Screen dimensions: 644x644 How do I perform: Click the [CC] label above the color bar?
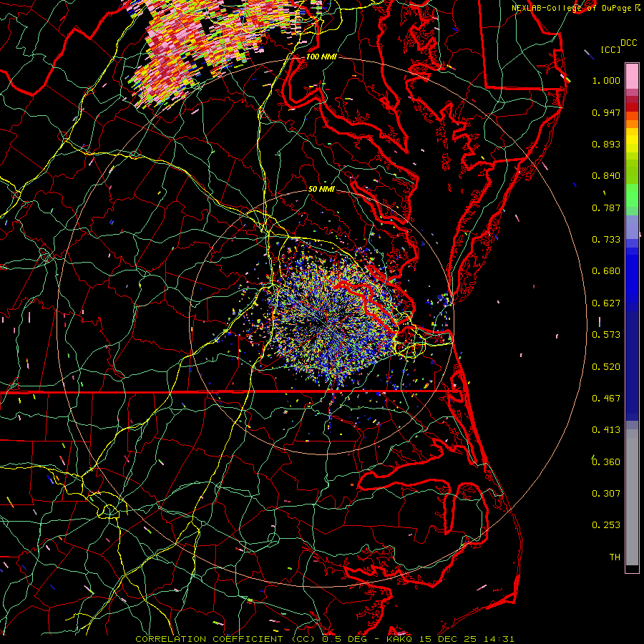(610, 49)
